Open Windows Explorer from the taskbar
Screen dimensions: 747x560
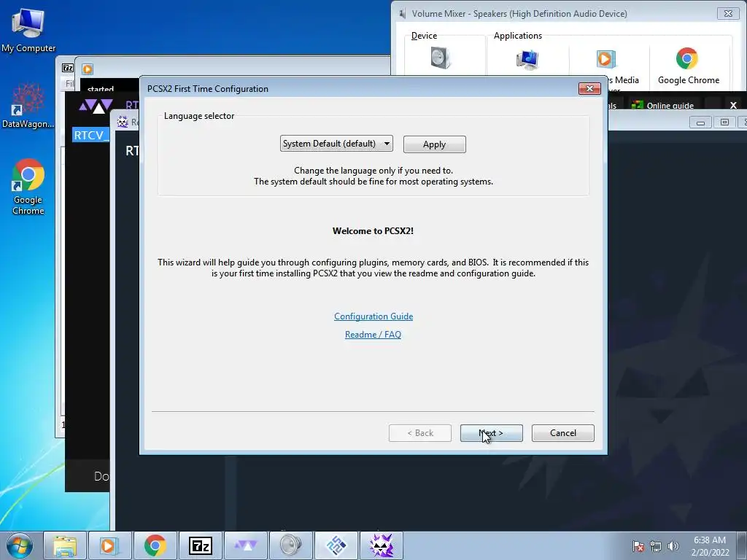point(65,545)
